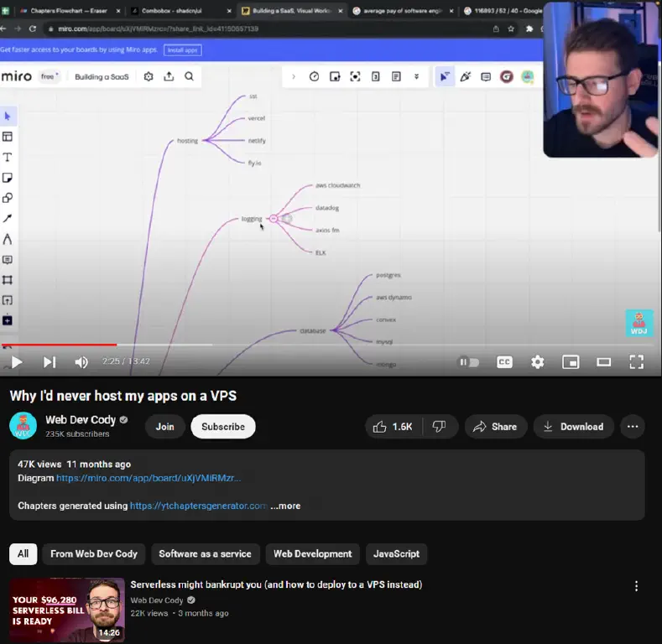Screen dimensions: 662x644
Task: Select the Miro frame tool
Action: [x=8, y=280]
